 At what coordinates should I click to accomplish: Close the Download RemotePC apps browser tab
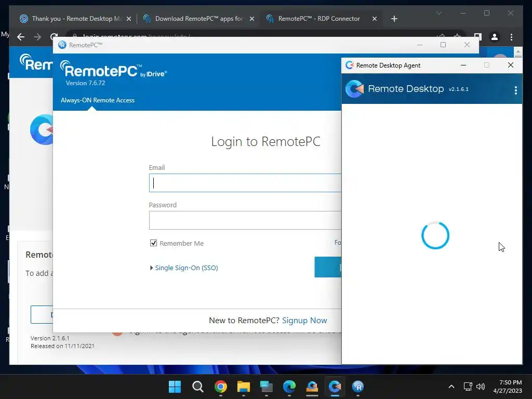252,19
